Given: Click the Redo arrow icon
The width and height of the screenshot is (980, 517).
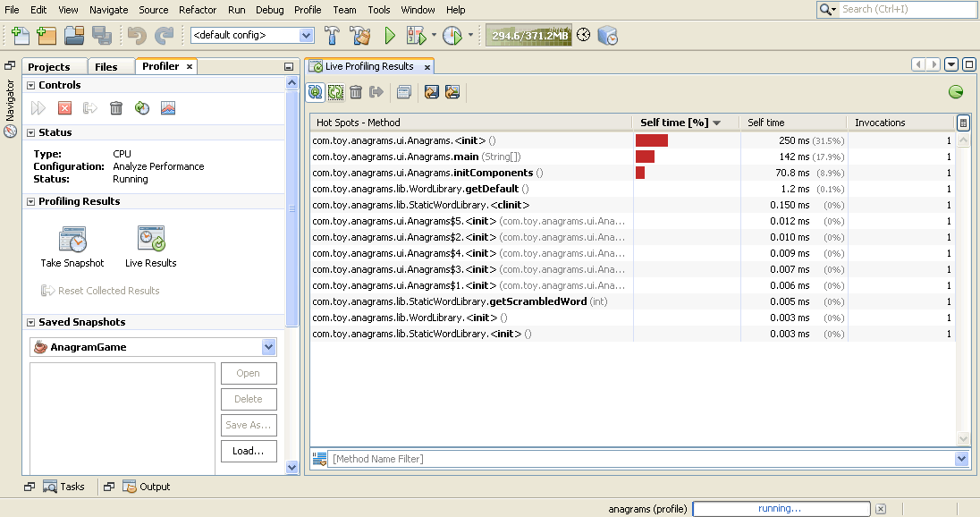Looking at the screenshot, I should 164,36.
